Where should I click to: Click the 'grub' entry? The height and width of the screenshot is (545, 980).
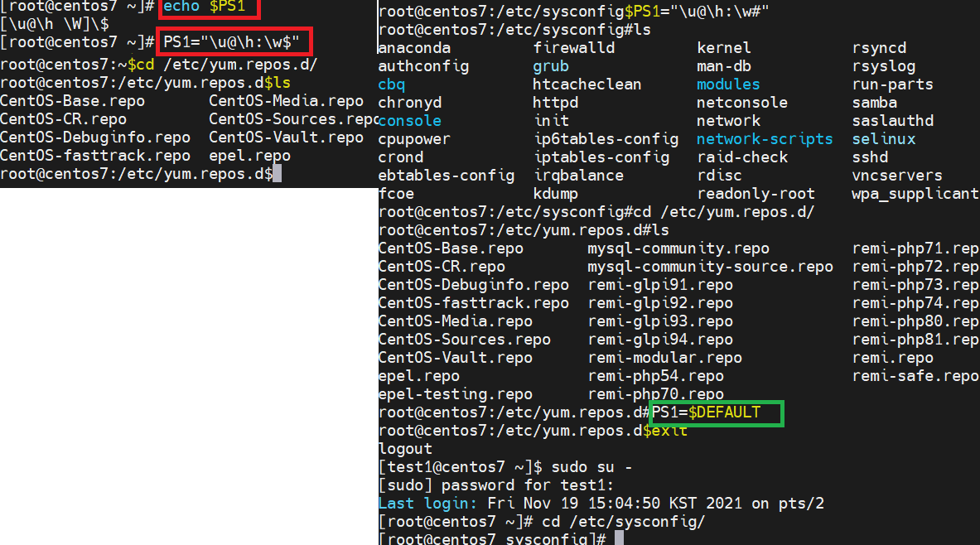coord(551,65)
